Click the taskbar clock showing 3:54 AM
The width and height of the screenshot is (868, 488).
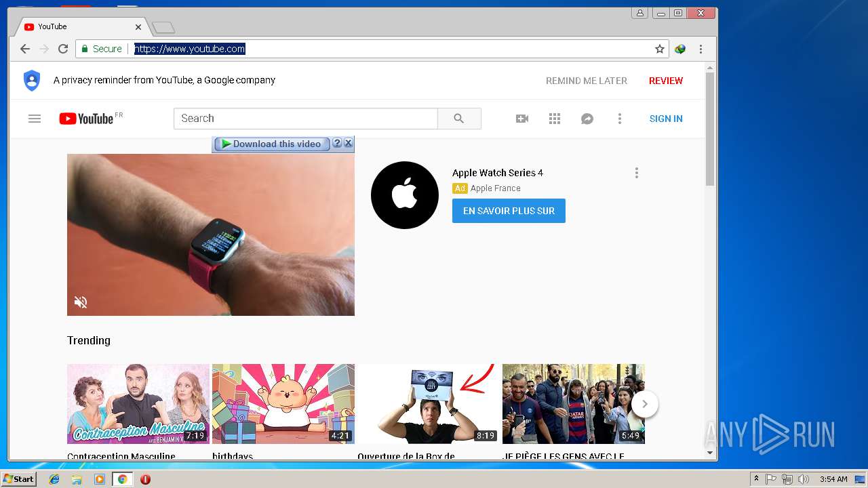click(833, 479)
